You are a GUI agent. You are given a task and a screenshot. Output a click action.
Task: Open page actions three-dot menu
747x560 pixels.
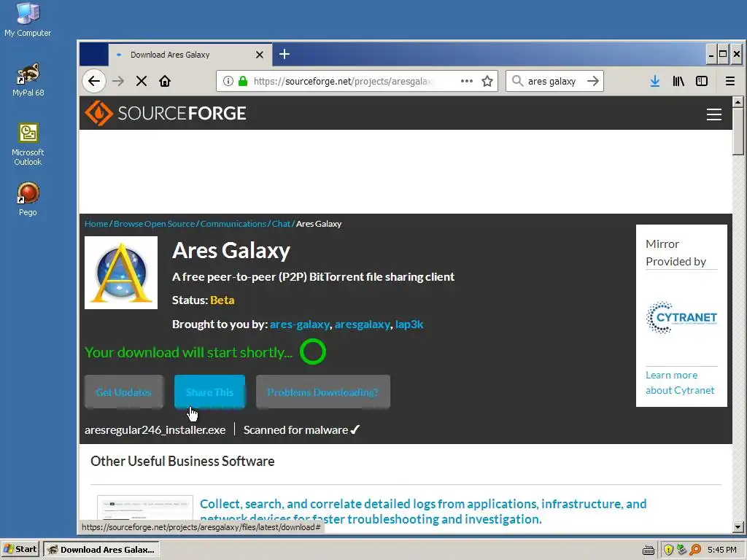point(467,81)
